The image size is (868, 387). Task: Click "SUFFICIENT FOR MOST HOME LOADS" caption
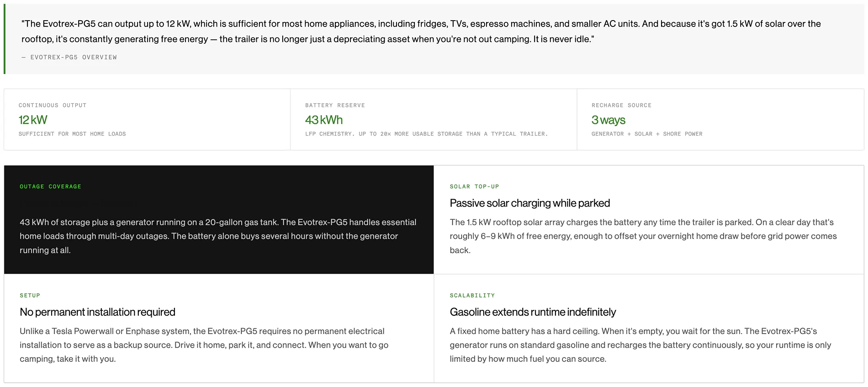72,134
